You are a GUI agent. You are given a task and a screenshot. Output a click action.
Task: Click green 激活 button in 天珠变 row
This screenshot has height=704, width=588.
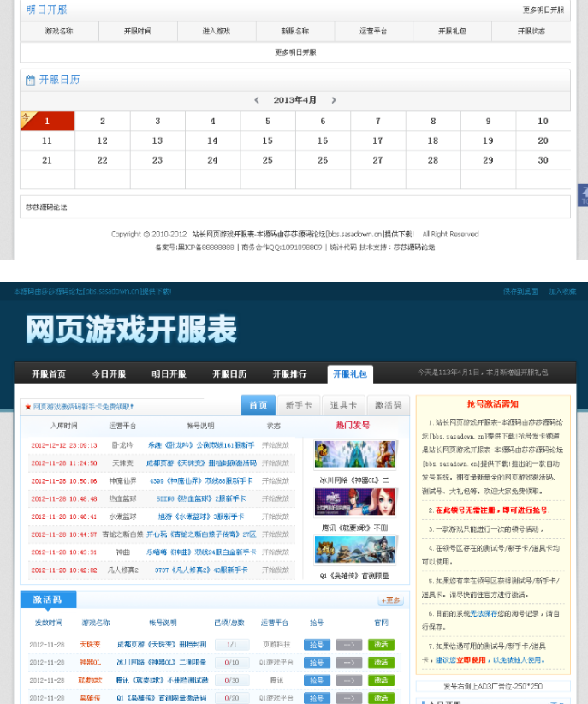coord(381,645)
